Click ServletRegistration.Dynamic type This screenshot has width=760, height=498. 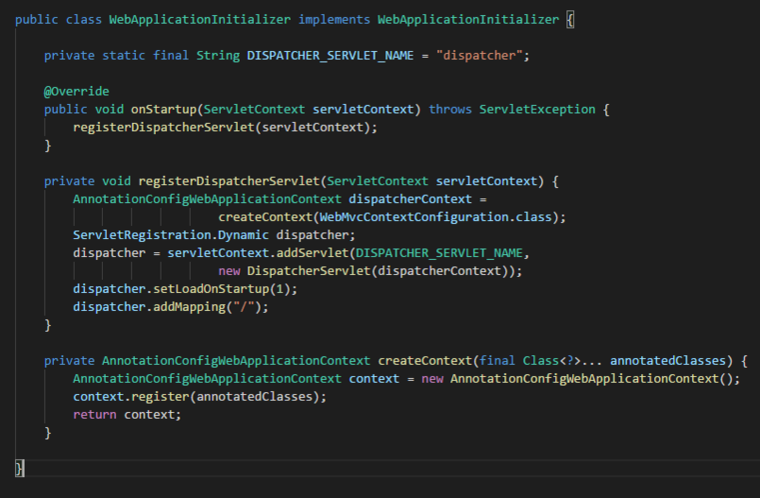pyautogui.click(x=171, y=235)
